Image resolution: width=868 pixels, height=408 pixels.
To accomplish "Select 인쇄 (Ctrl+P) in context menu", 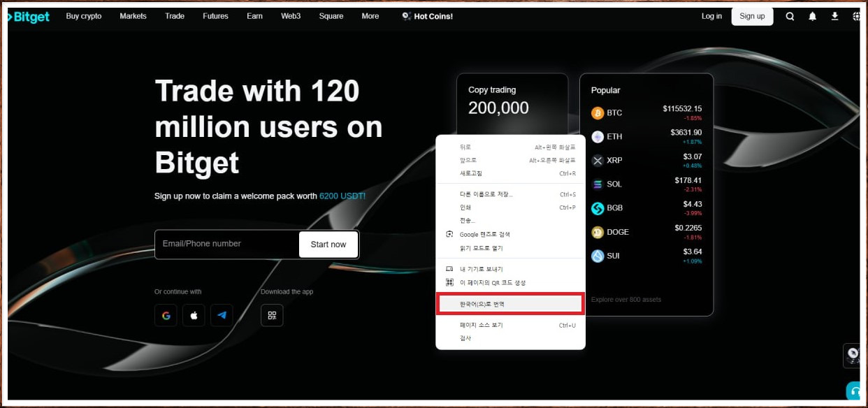I will coord(510,207).
